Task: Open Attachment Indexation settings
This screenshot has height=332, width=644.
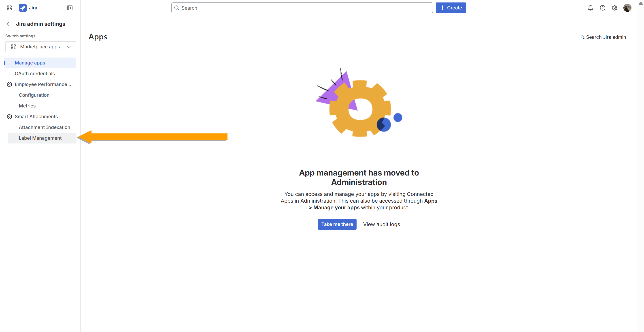Action: (x=44, y=127)
